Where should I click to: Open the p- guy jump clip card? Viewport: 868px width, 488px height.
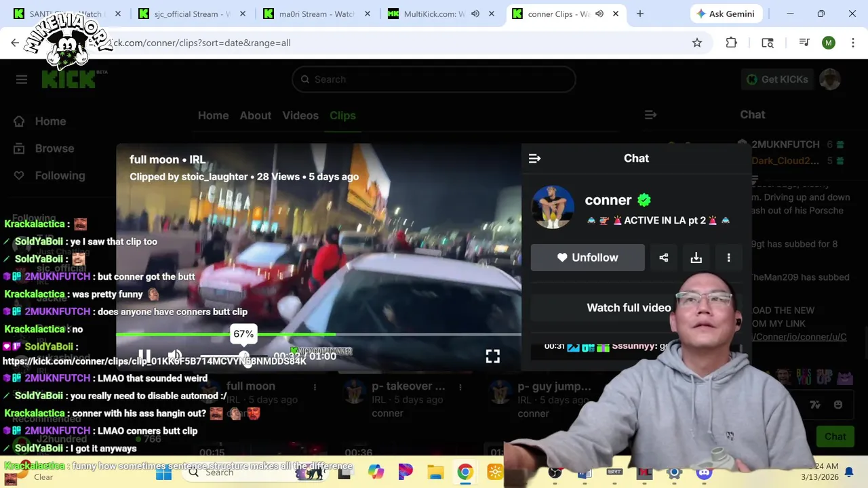[x=554, y=386]
